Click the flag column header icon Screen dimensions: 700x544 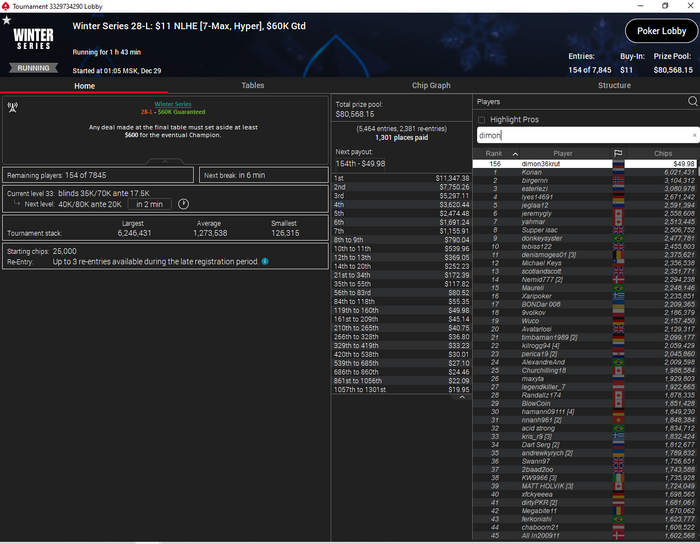point(618,153)
